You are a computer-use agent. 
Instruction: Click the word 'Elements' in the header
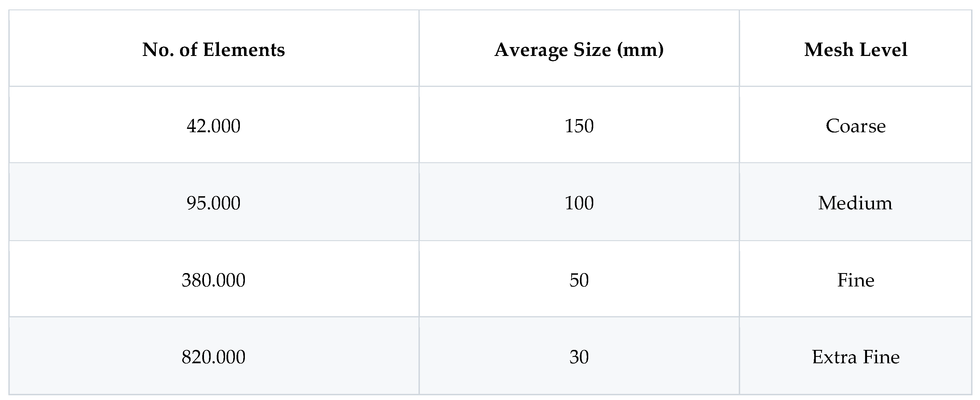pos(244,50)
